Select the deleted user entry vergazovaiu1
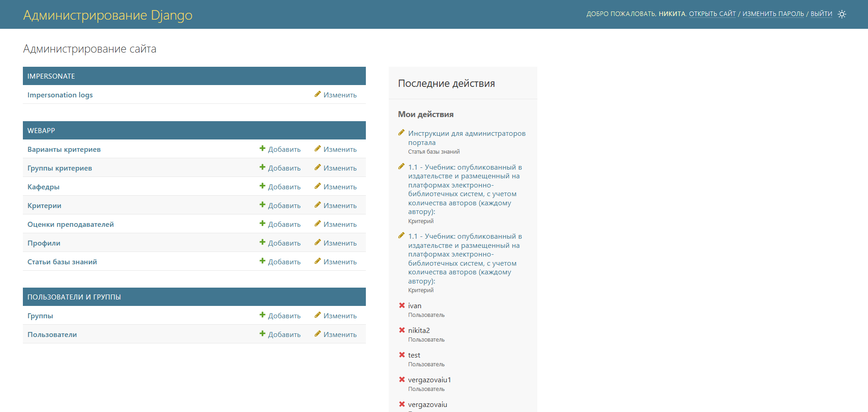868x412 pixels. click(429, 380)
